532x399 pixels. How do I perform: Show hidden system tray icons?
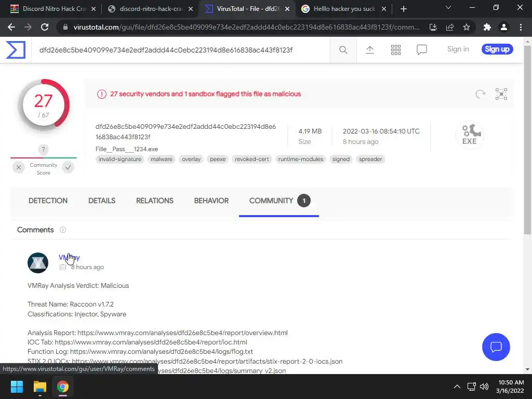(457, 387)
